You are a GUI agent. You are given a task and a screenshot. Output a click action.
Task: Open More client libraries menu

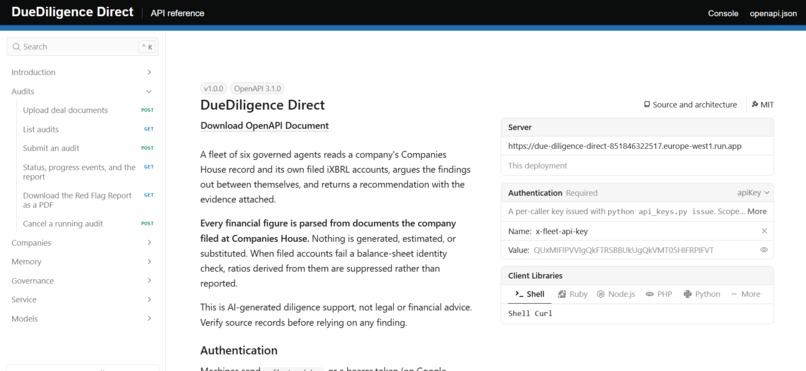tap(745, 294)
